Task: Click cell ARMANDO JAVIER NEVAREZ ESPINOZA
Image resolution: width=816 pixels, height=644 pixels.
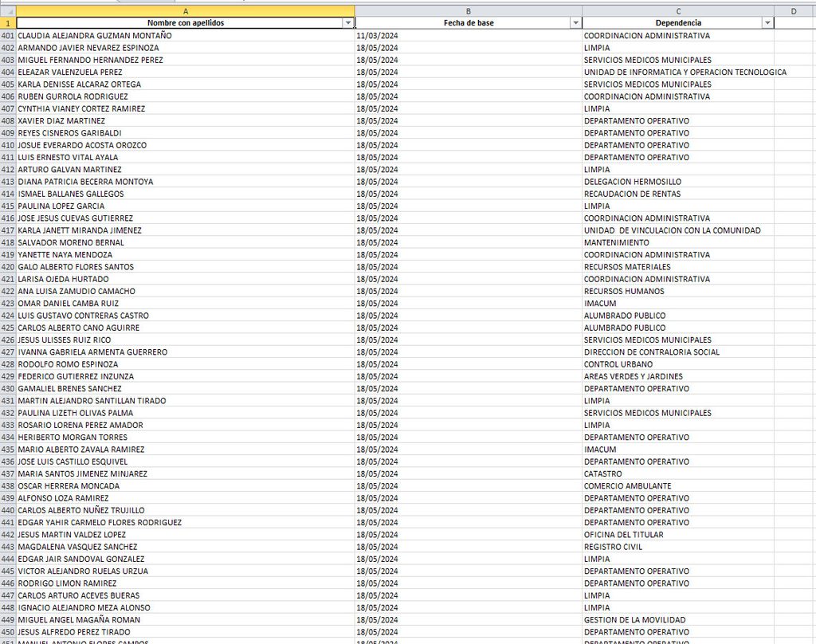Action: [186, 48]
